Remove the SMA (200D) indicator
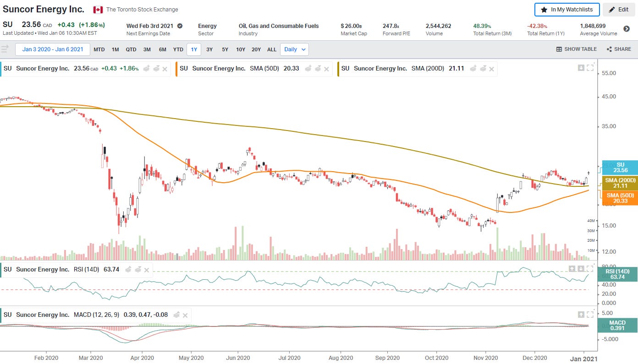 492,69
